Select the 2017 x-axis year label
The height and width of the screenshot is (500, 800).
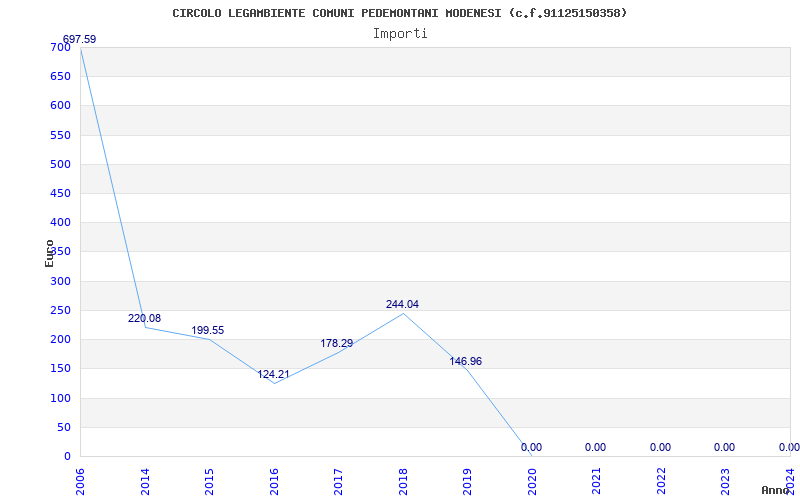(339, 482)
